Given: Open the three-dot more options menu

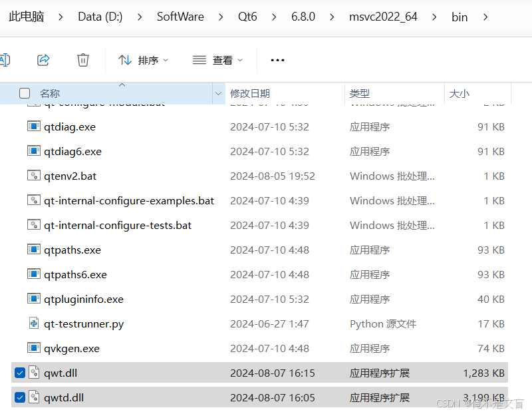Looking at the screenshot, I should click(277, 60).
